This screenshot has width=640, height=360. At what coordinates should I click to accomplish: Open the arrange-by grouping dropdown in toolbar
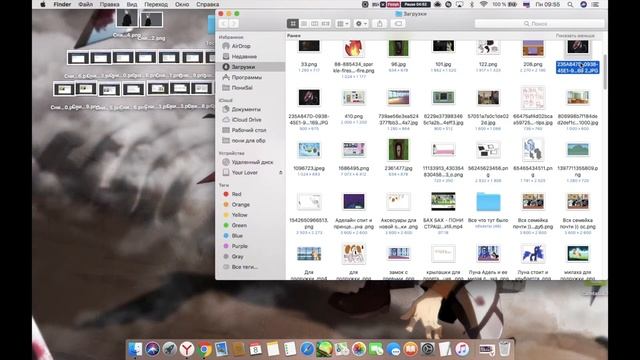tap(342, 24)
